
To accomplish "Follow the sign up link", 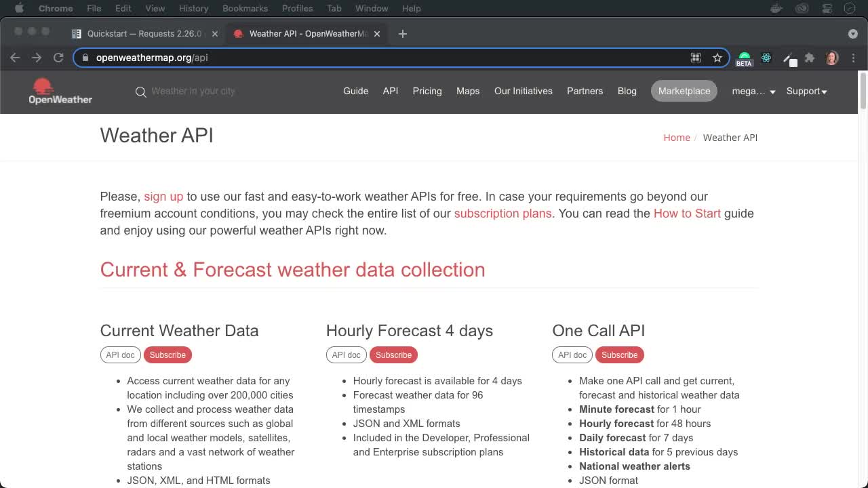I will coord(163,197).
